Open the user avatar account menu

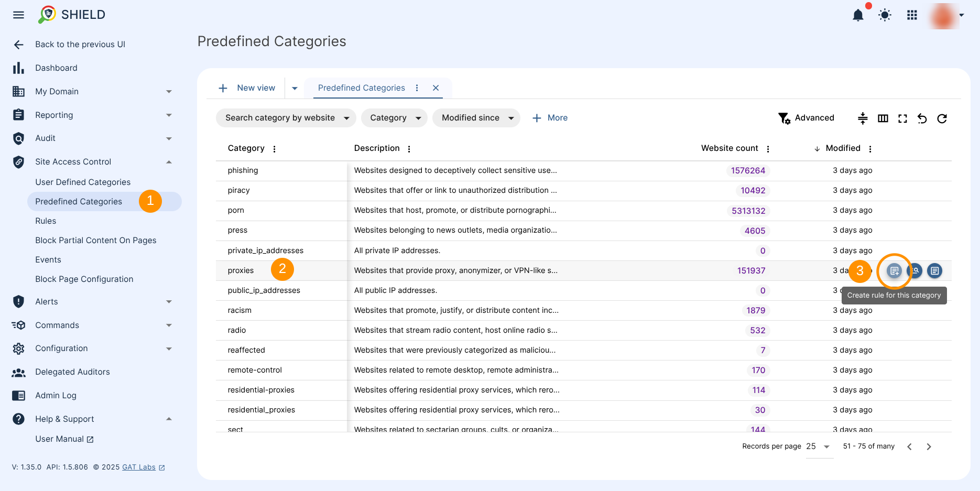point(947,15)
